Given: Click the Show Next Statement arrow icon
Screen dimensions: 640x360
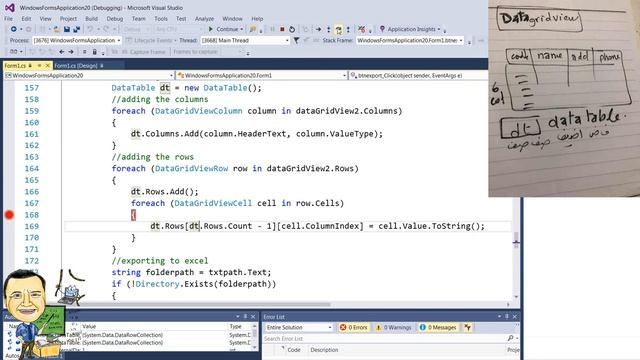Looking at the screenshot, I should click(318, 29).
